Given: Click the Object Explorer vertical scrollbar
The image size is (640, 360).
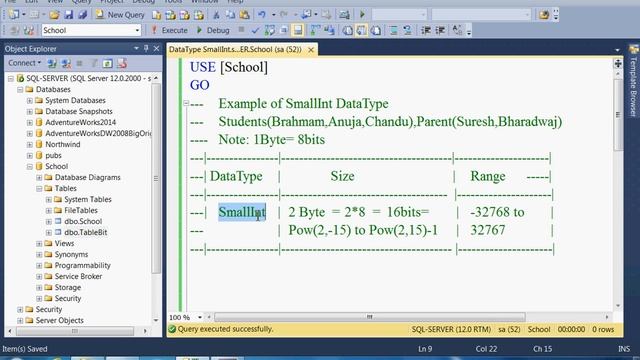Looking at the screenshot, I should point(156,178).
